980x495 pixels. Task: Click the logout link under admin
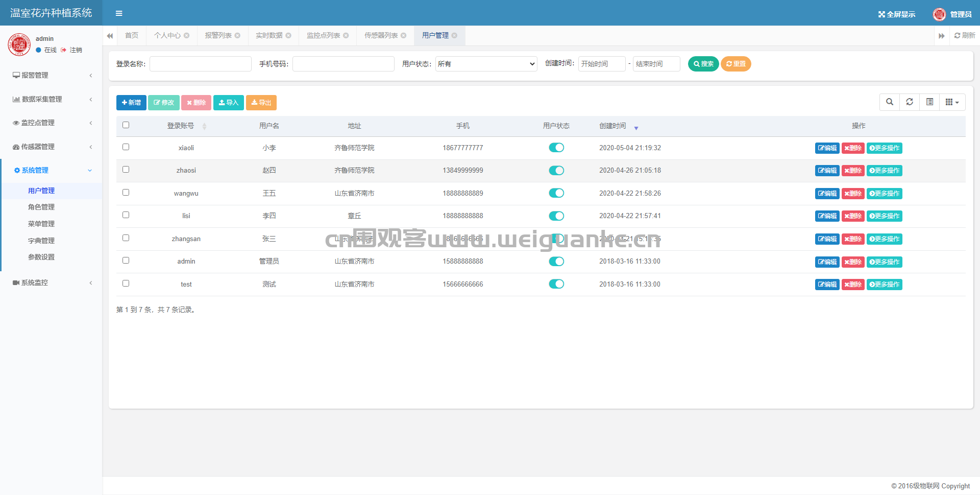click(71, 50)
